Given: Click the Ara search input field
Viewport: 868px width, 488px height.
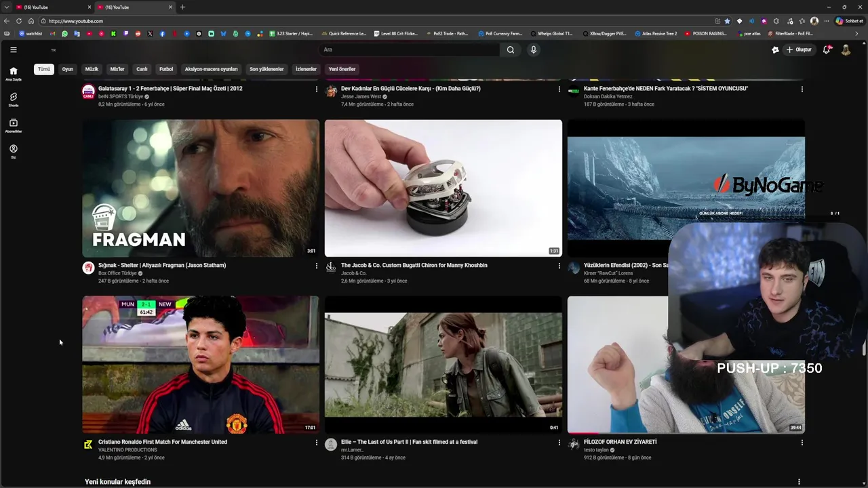Looking at the screenshot, I should point(410,49).
